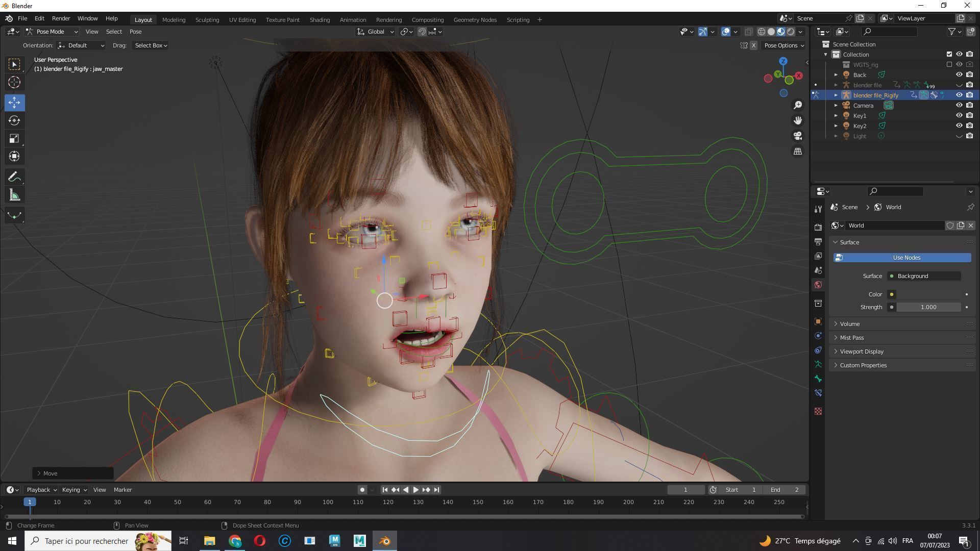The height and width of the screenshot is (551, 980).
Task: Expand the Move operator panel
Action: tap(73, 473)
